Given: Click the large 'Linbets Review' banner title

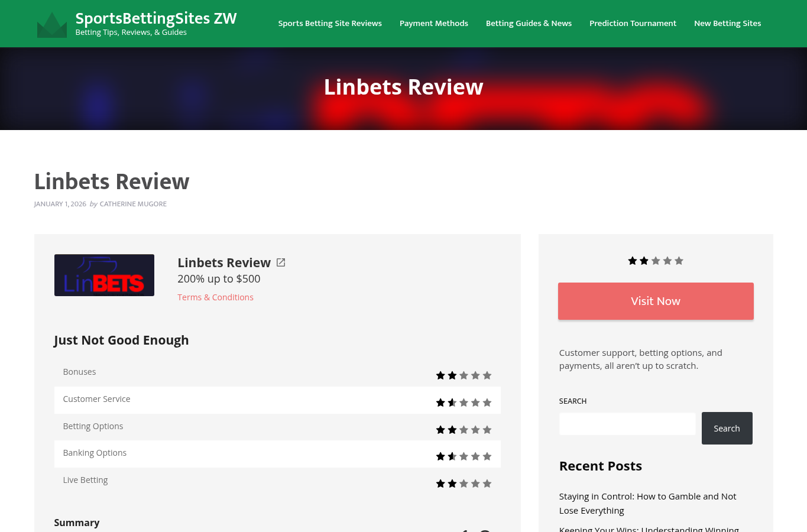Looking at the screenshot, I should point(403,87).
